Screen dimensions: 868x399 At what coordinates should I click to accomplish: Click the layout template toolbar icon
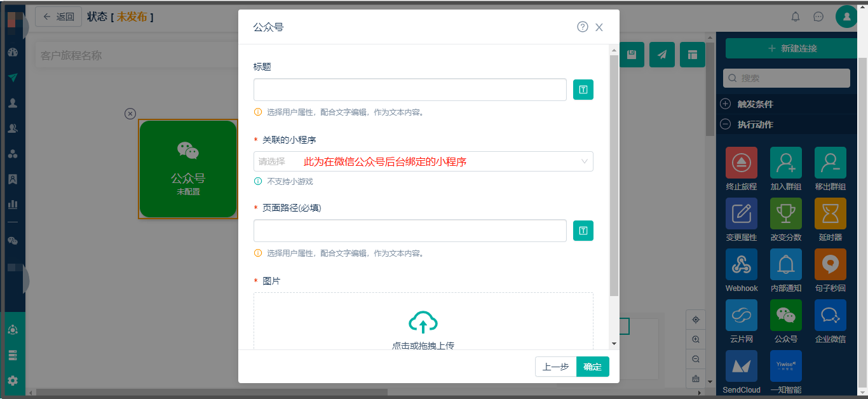(x=693, y=55)
